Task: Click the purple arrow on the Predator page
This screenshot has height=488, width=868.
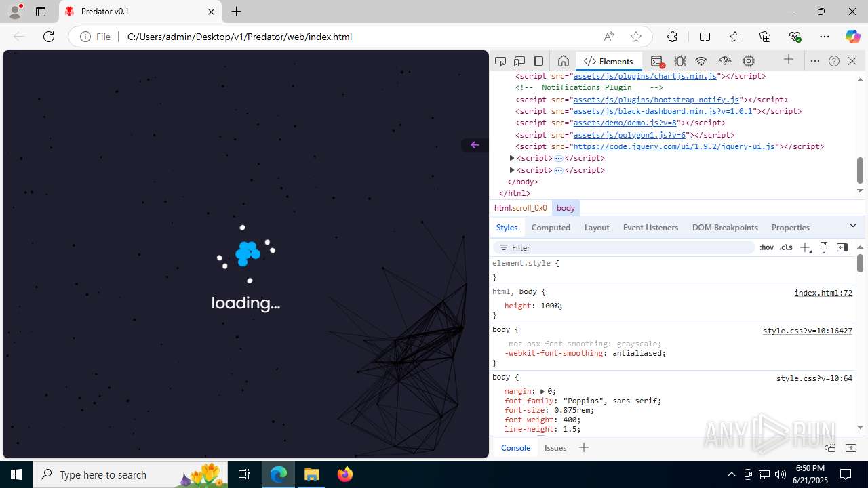Action: click(475, 145)
